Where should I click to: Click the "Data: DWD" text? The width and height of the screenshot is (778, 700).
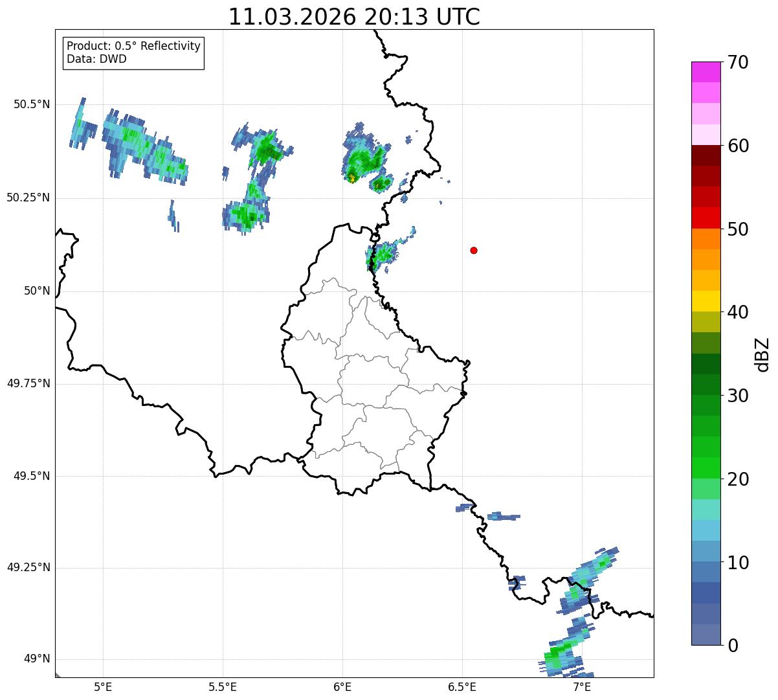pos(96,60)
